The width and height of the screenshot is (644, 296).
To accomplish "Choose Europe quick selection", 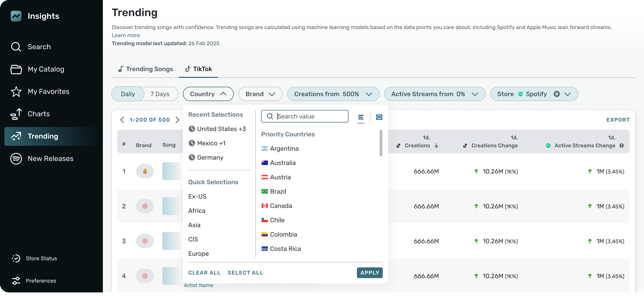I will (198, 254).
